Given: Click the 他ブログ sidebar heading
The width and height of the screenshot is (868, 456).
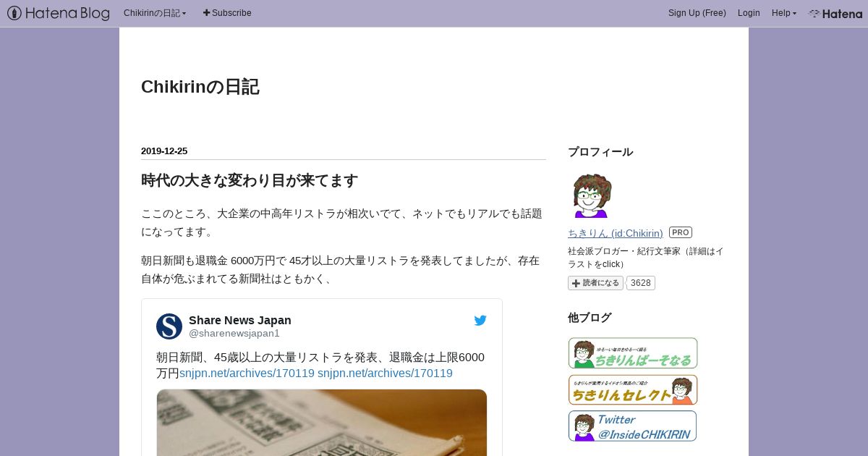Looking at the screenshot, I should [x=590, y=318].
